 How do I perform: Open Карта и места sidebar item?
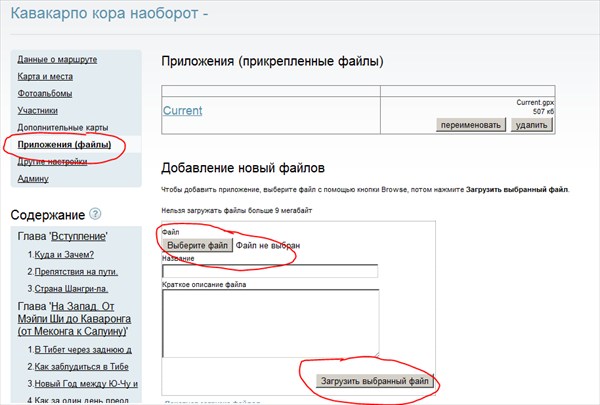point(45,76)
